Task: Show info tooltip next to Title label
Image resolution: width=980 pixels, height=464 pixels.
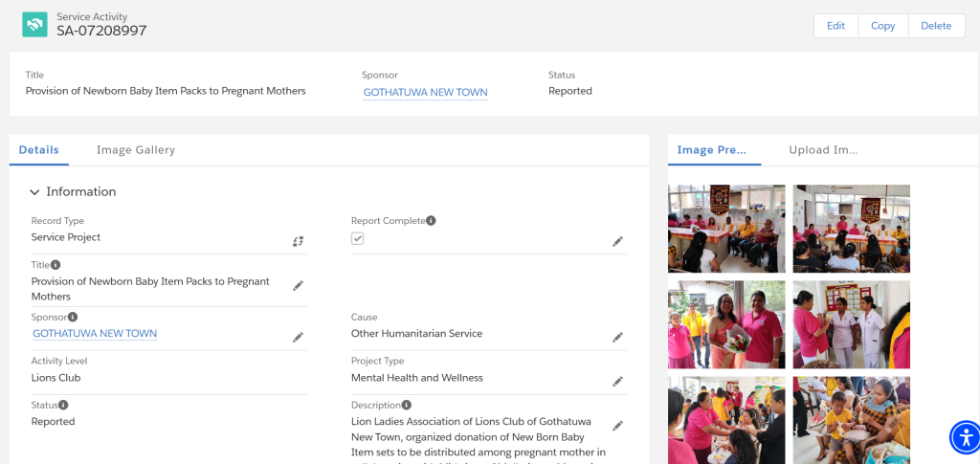Action: point(56,265)
